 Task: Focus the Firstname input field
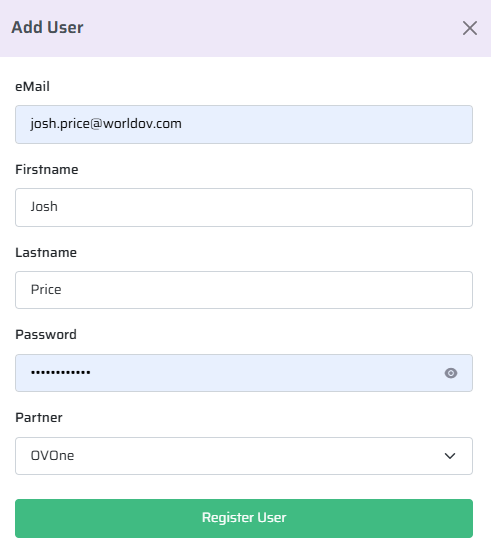point(244,207)
